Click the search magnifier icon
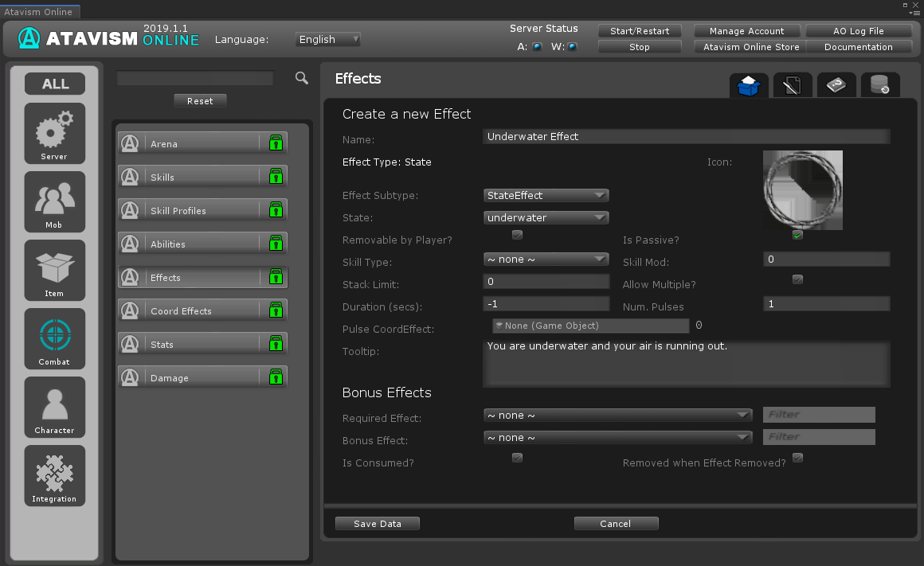Viewport: 924px width, 566px height. (302, 78)
